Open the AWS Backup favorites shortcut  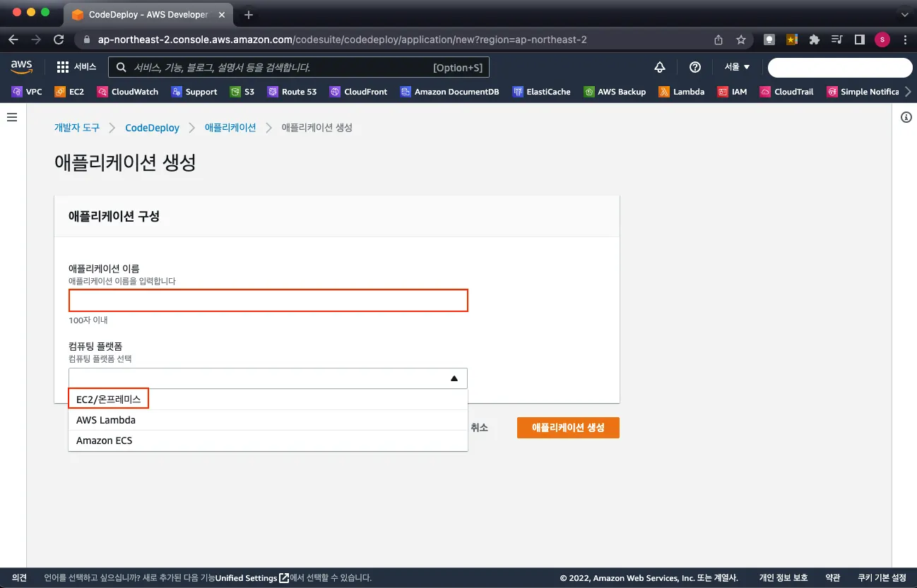(x=615, y=92)
